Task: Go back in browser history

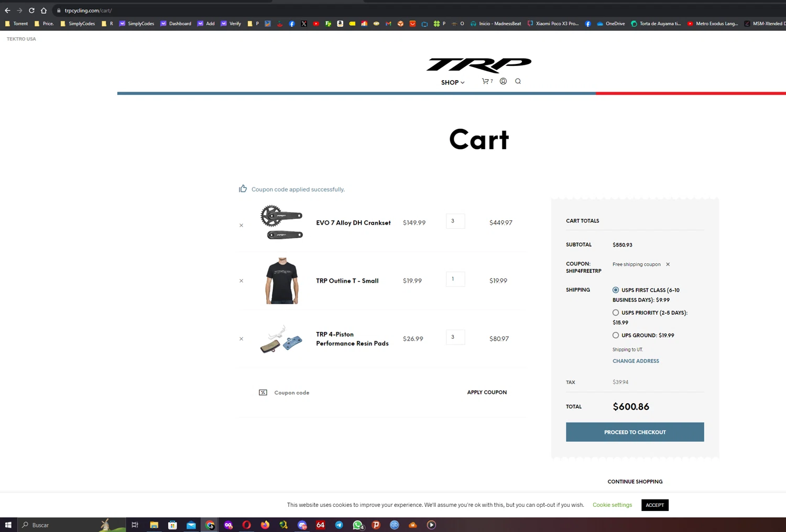Action: tap(7, 10)
